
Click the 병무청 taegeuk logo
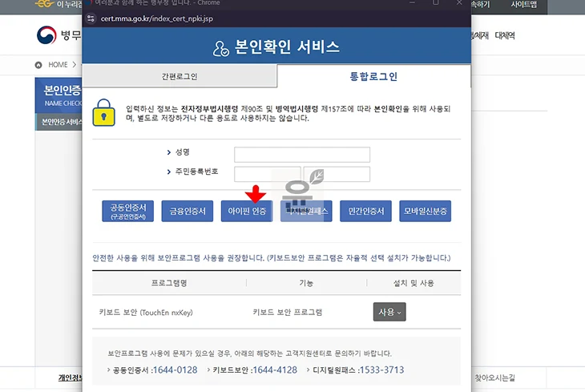(x=46, y=35)
